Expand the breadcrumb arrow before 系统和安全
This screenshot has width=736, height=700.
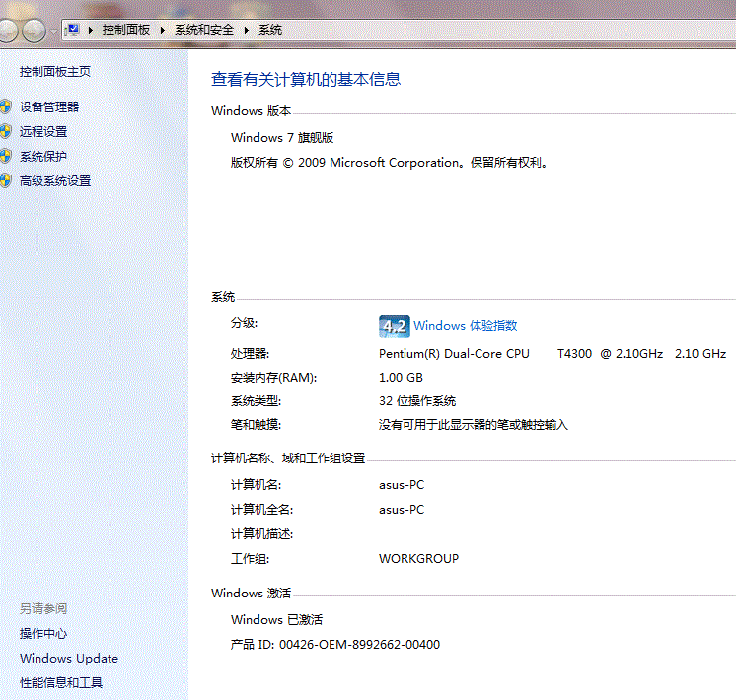click(164, 30)
